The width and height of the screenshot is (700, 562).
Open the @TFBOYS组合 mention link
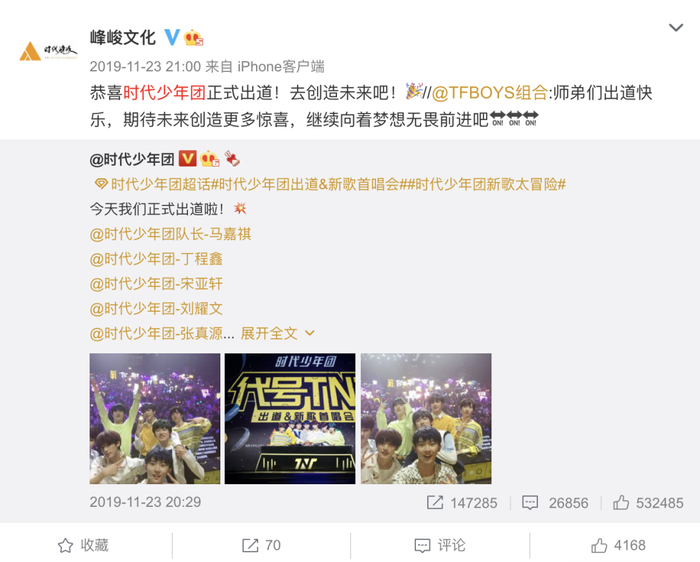pos(489,93)
